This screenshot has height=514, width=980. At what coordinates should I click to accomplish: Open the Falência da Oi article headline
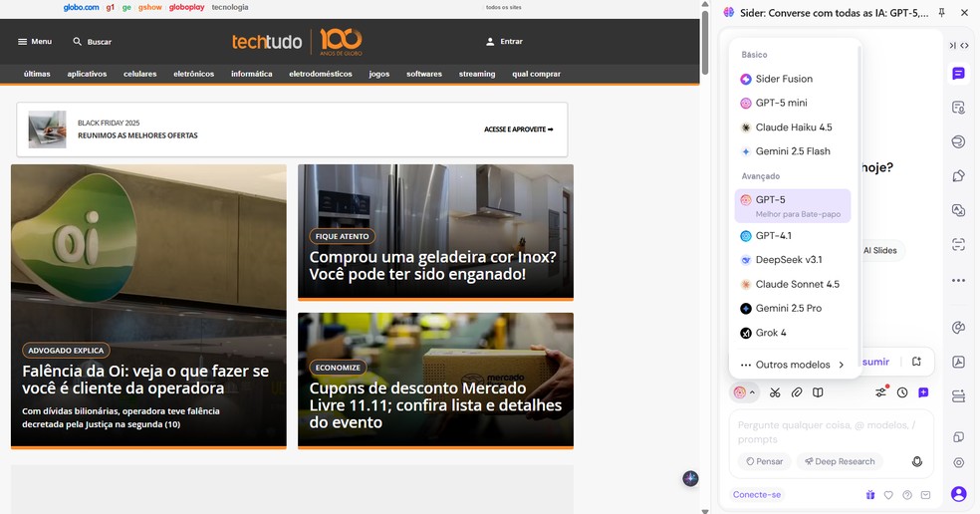(145, 380)
